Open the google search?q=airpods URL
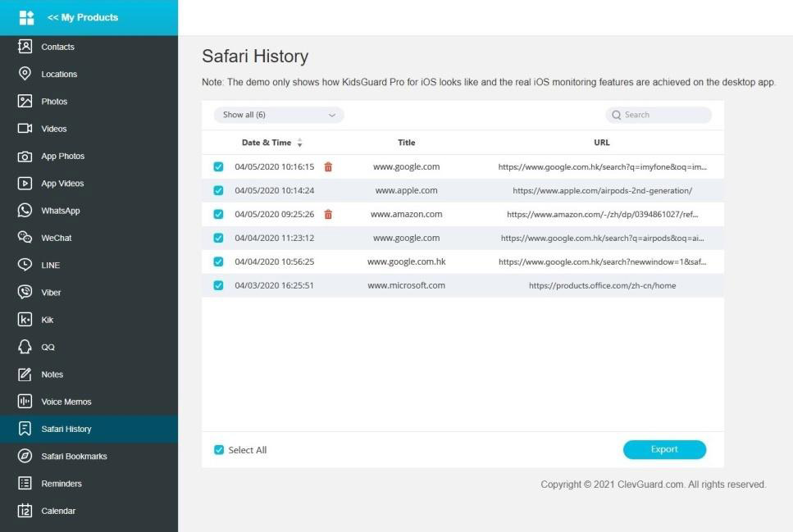Viewport: 793px width, 532px height. point(603,239)
